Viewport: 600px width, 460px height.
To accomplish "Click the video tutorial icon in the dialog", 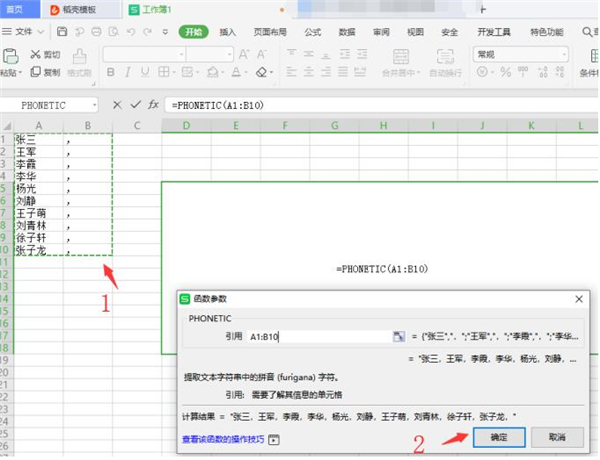I will [274, 439].
